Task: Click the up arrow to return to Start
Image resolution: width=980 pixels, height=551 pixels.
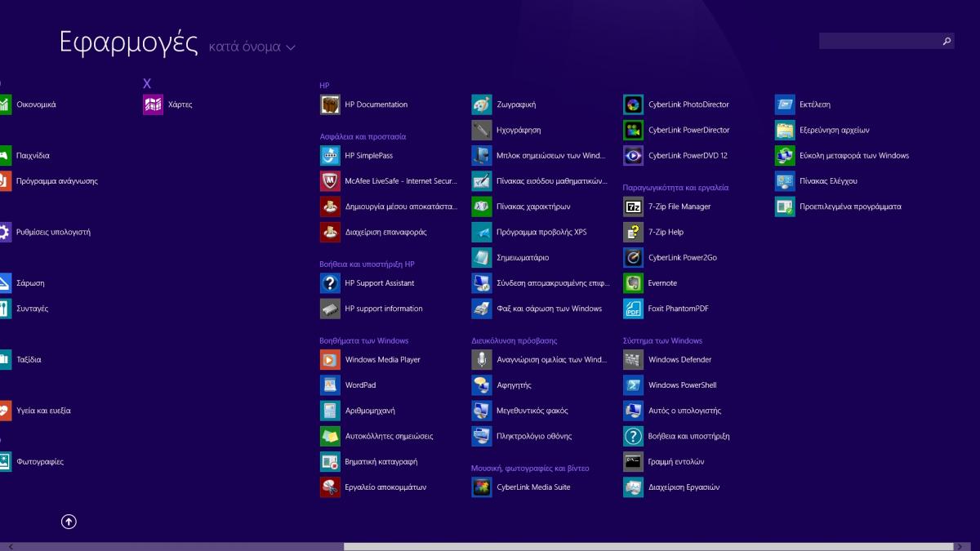Action: [x=69, y=522]
